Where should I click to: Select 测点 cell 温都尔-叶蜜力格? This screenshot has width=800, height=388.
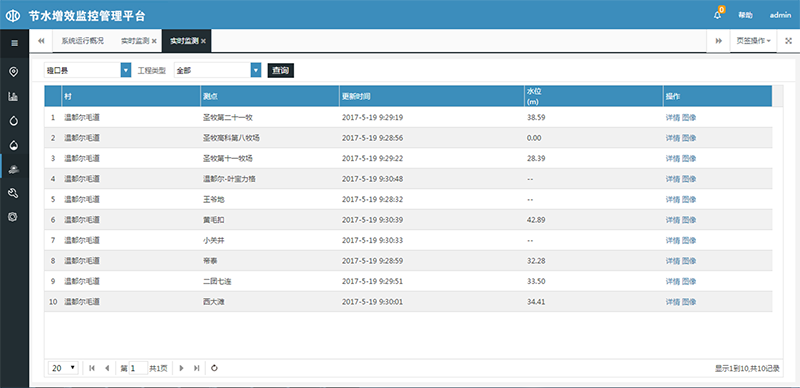pos(229,179)
